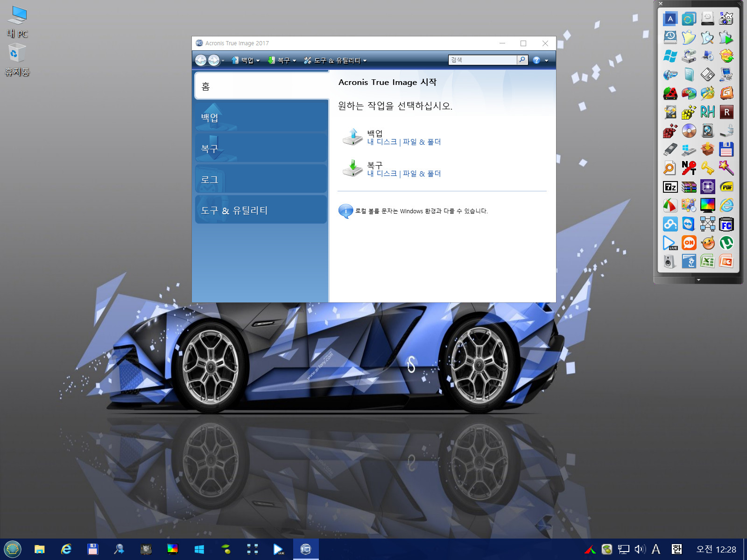Click the volume speaker tray icon
The height and width of the screenshot is (560, 747).
tap(640, 549)
